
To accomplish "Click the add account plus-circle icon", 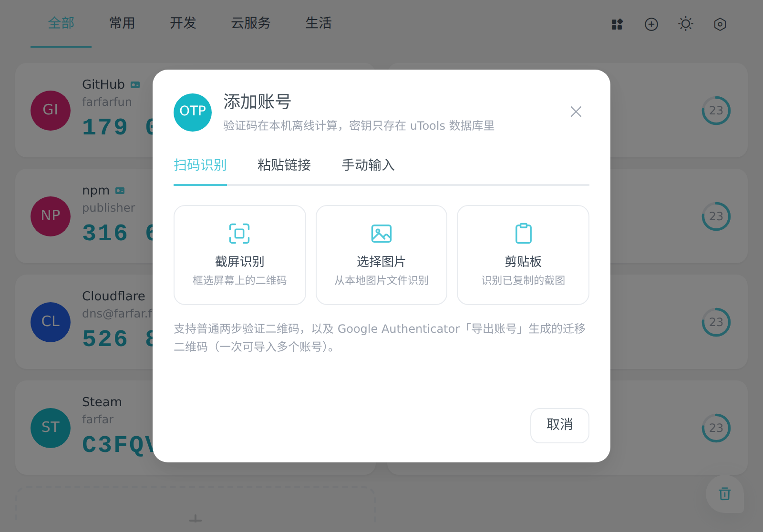I will (x=651, y=24).
